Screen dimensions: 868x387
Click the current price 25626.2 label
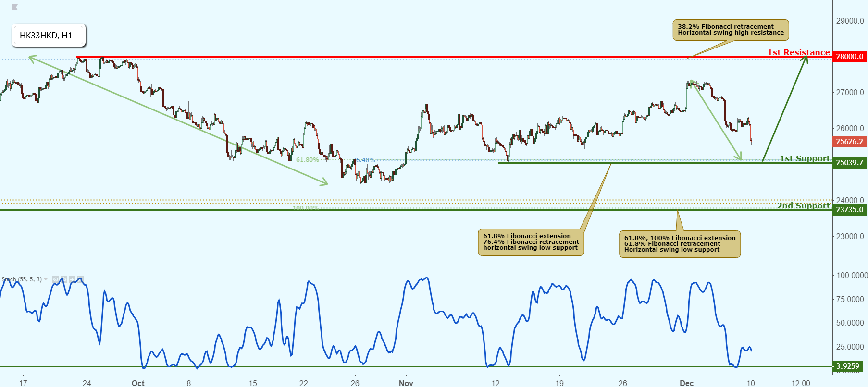[850, 142]
